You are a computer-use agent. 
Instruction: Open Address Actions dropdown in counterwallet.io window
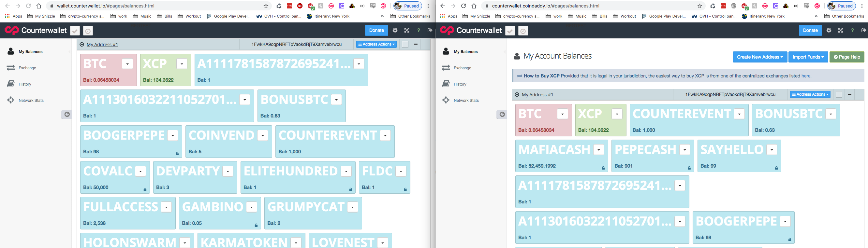pos(376,44)
